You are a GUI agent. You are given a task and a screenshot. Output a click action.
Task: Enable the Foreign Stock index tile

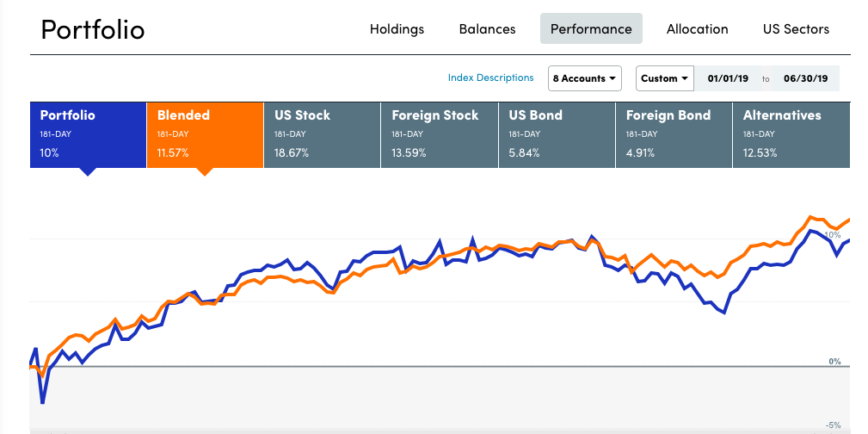pyautogui.click(x=439, y=134)
